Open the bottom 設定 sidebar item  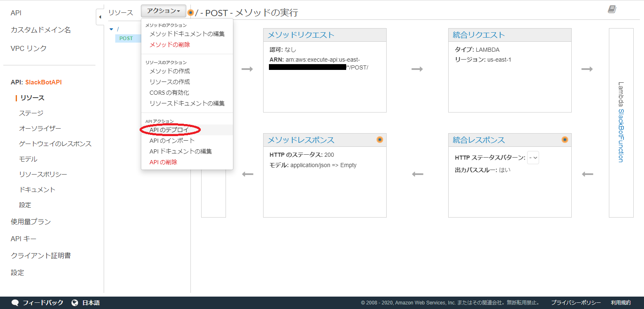tap(17, 273)
